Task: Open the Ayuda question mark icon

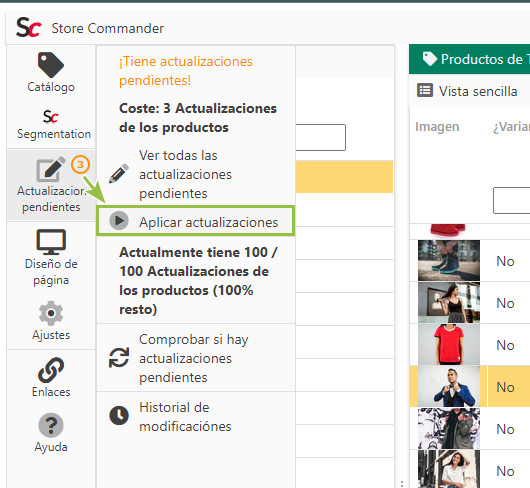Action: click(51, 425)
